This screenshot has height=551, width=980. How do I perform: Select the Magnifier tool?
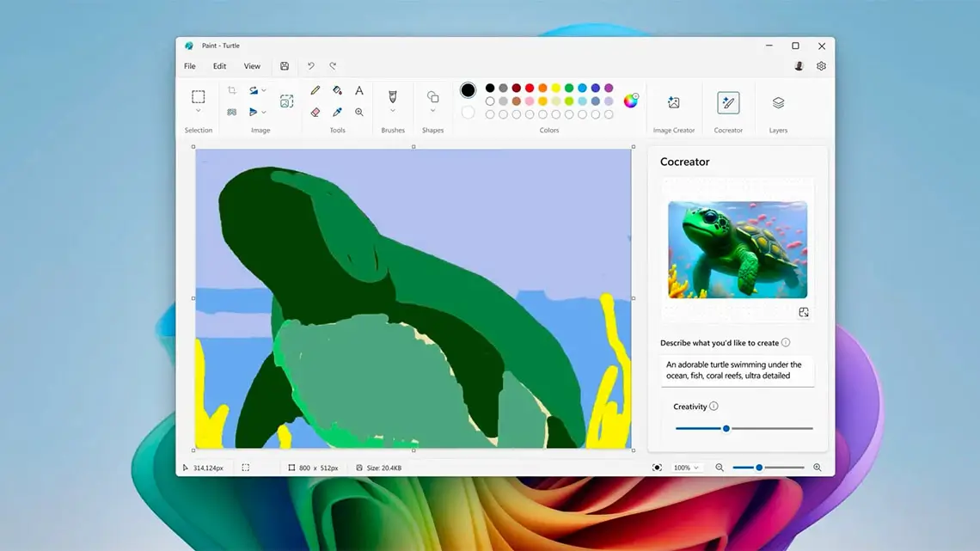[x=359, y=113]
